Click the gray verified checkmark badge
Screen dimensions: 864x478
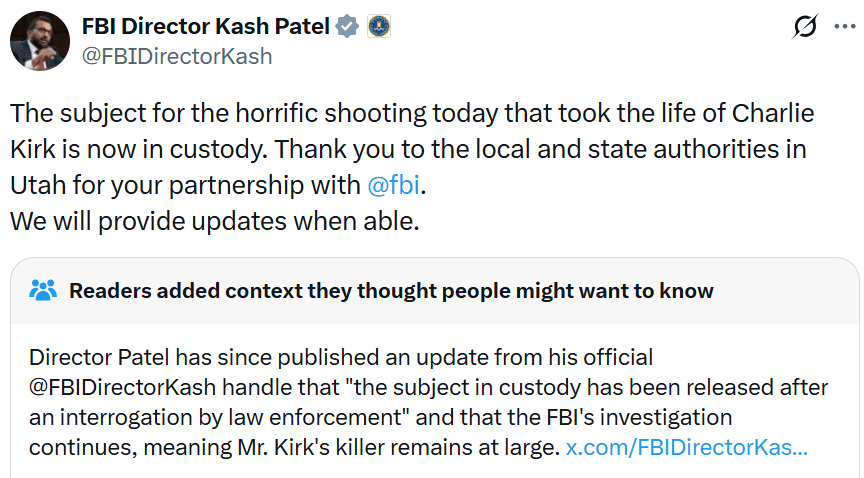click(x=346, y=27)
